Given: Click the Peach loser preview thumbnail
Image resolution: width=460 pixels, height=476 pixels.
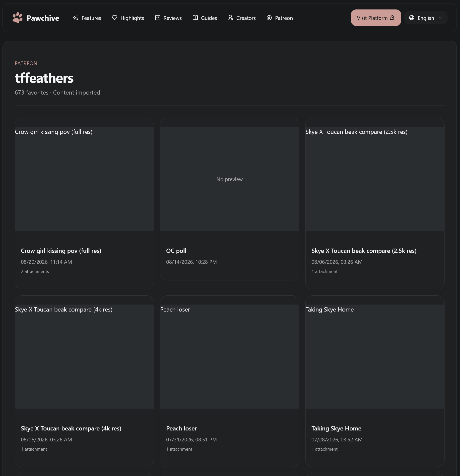Looking at the screenshot, I should [x=229, y=357].
